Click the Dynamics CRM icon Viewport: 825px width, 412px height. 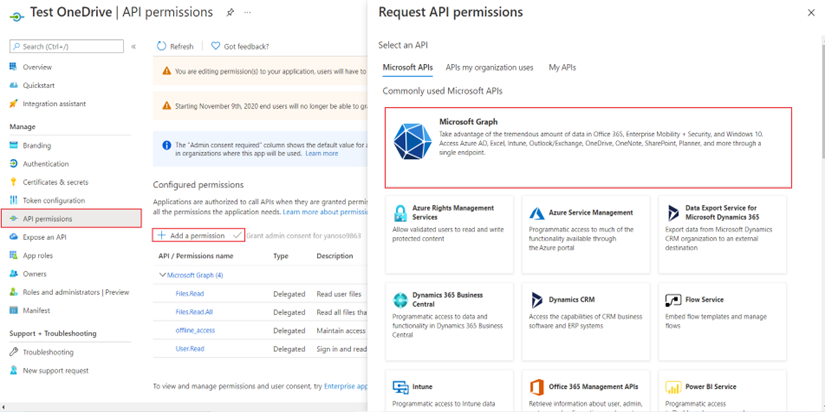(537, 300)
